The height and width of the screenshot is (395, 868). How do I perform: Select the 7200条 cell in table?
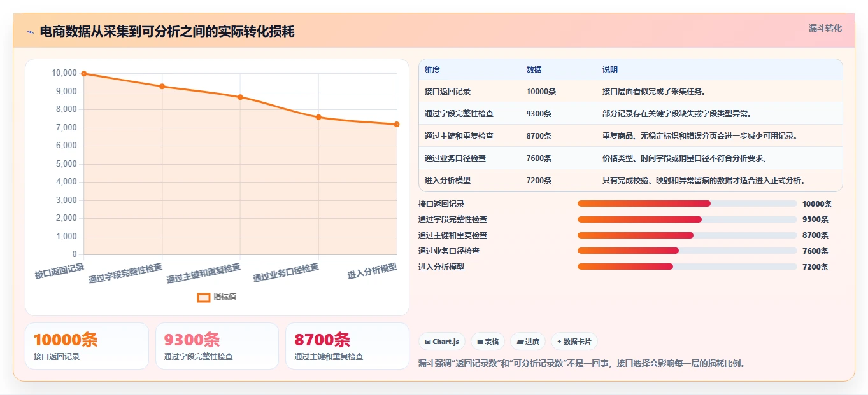(539, 181)
